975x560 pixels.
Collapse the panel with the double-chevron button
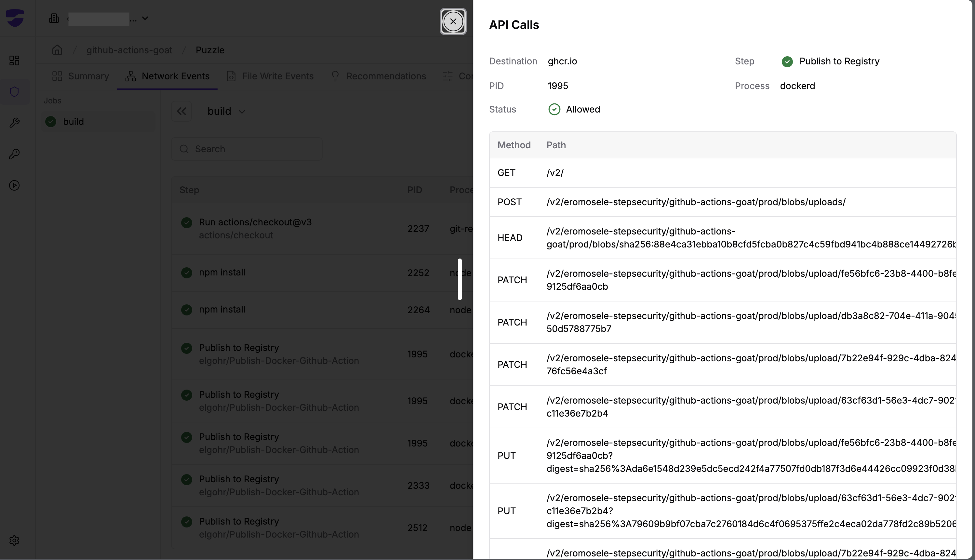click(181, 111)
